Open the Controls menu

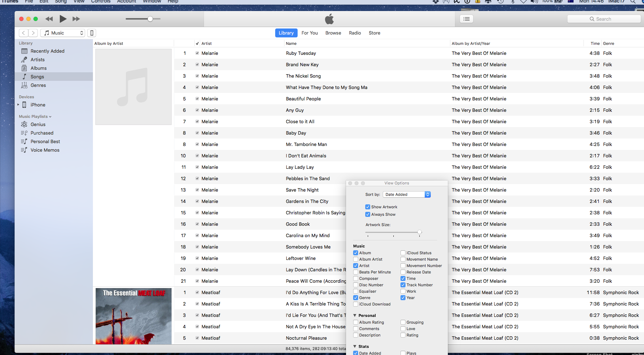[x=101, y=1]
